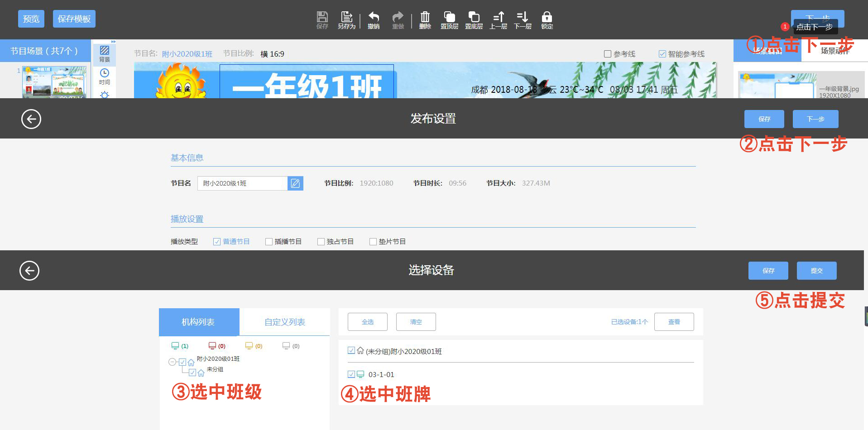Click the 节目名 input field

(242, 183)
